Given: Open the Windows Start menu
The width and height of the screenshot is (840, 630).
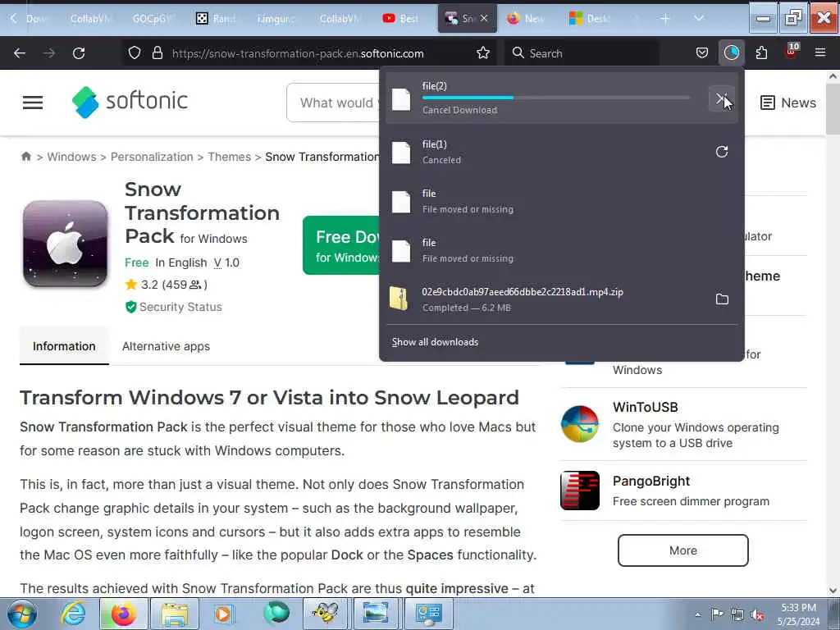Looking at the screenshot, I should 22,614.
